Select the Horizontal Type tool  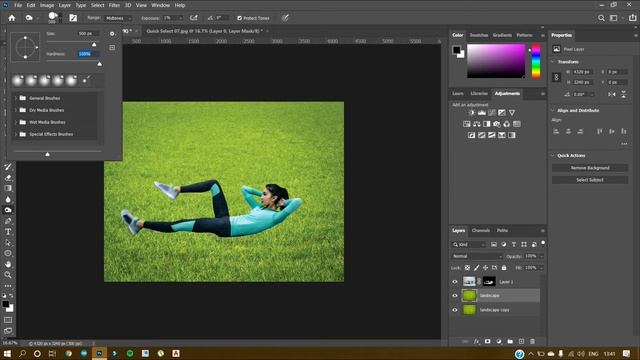pyautogui.click(x=8, y=231)
